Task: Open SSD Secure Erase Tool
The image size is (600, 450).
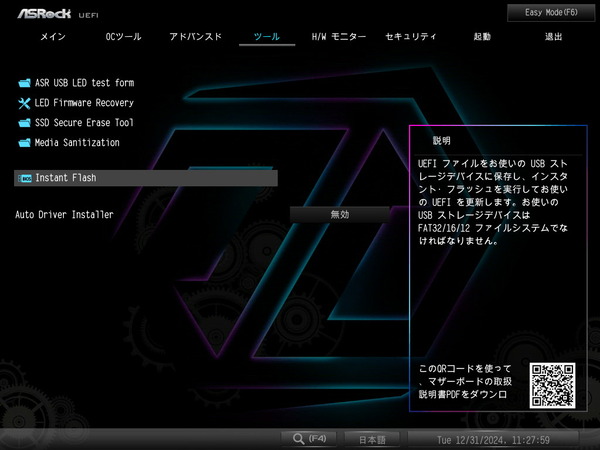Action: click(x=84, y=122)
